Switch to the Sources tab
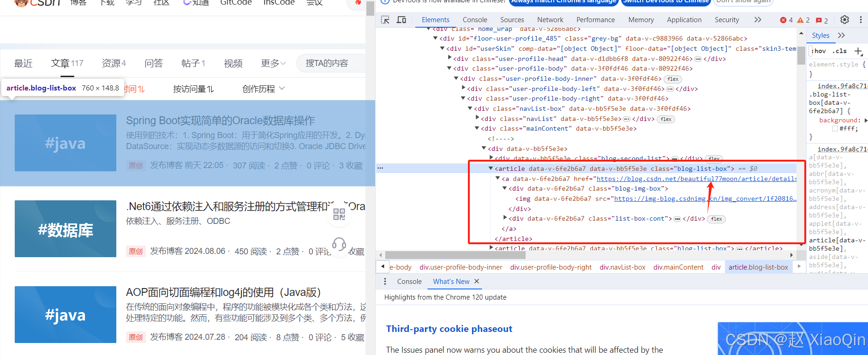The image size is (868, 355). pyautogui.click(x=512, y=20)
